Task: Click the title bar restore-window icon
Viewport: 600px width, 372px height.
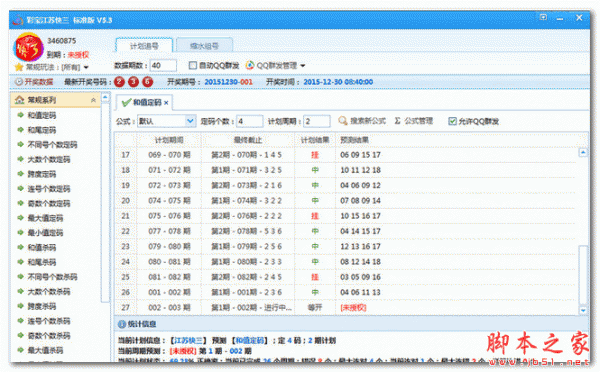Action: (x=543, y=17)
